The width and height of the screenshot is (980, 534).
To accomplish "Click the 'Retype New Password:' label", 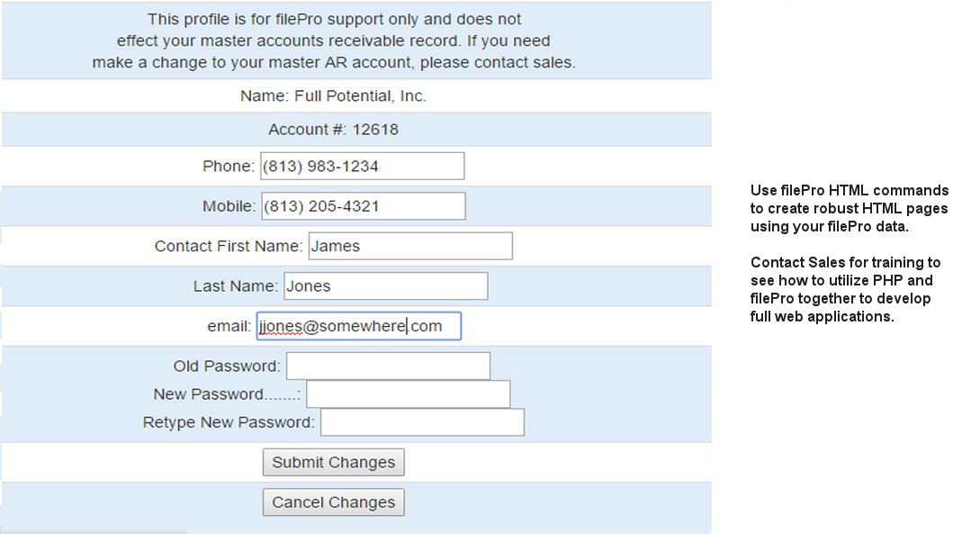I will pos(229,422).
